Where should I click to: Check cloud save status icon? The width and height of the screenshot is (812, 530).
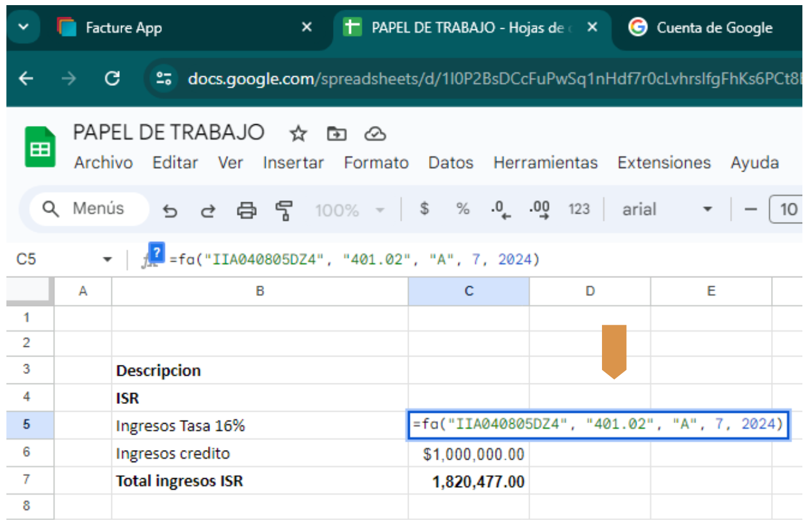pyautogui.click(x=375, y=134)
